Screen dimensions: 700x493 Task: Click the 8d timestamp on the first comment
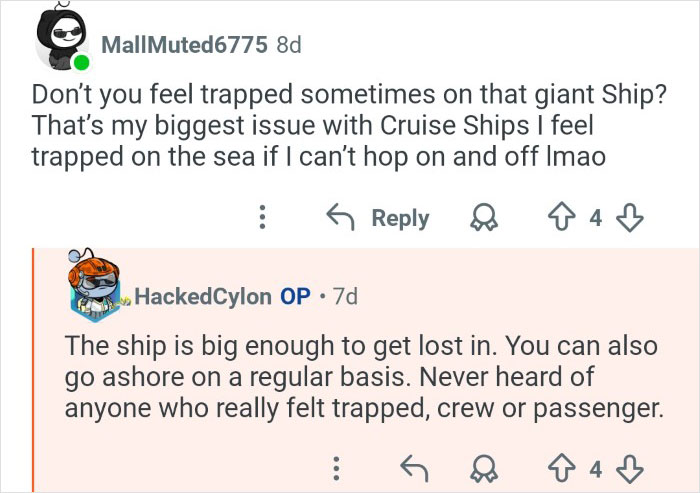click(x=288, y=45)
